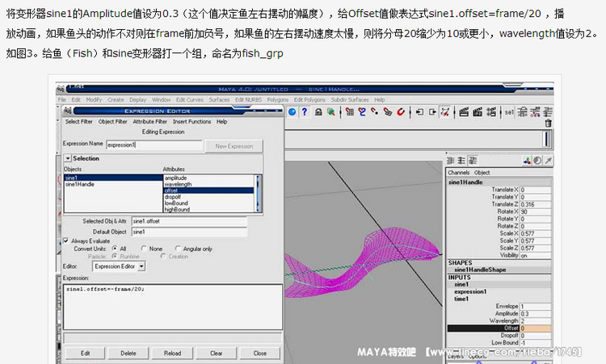Click the input operations arrow-into-box icon

point(419,112)
